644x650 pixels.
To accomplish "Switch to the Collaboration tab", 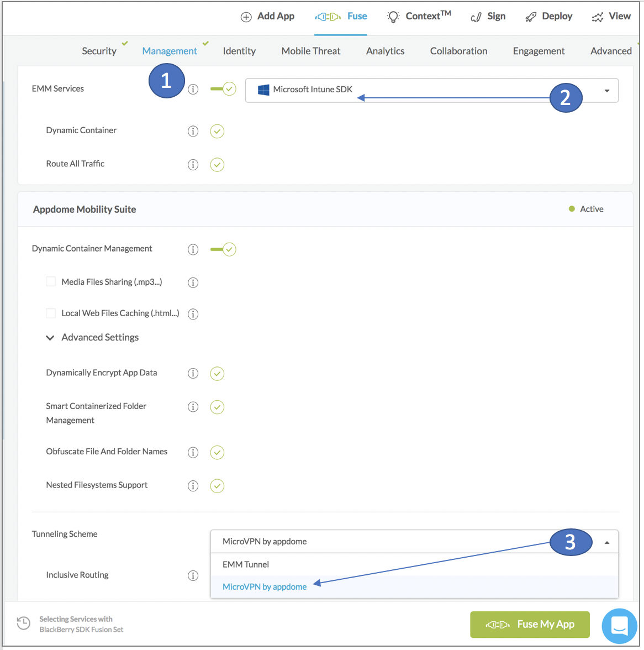I will [458, 51].
